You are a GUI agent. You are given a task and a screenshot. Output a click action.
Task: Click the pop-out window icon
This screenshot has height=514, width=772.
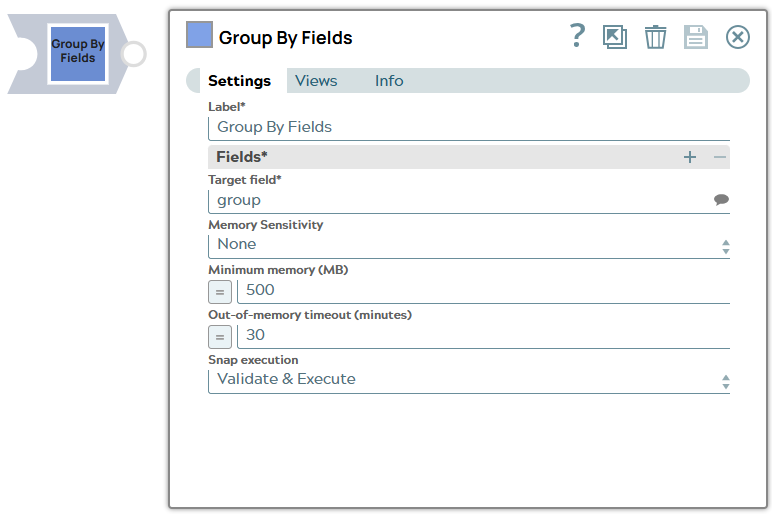615,37
